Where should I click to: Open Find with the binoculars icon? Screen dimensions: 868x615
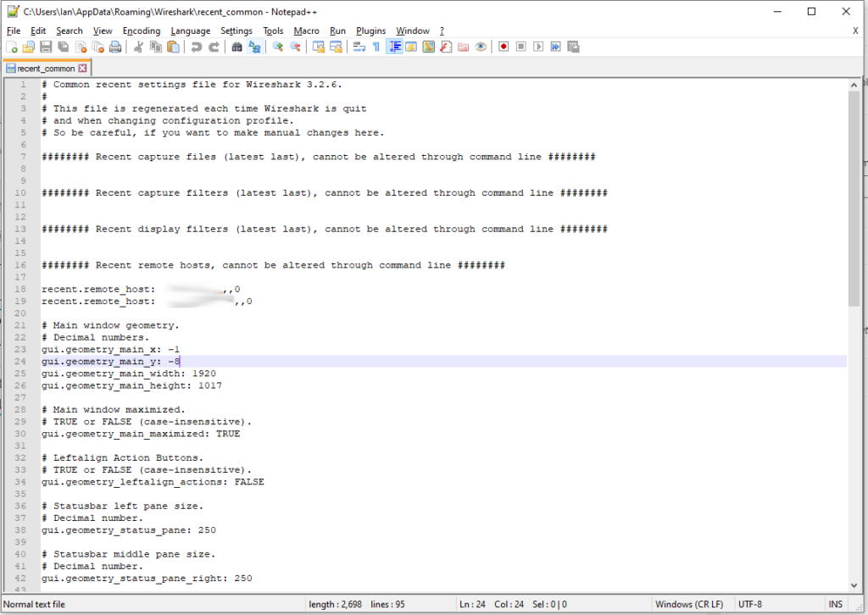coord(237,47)
